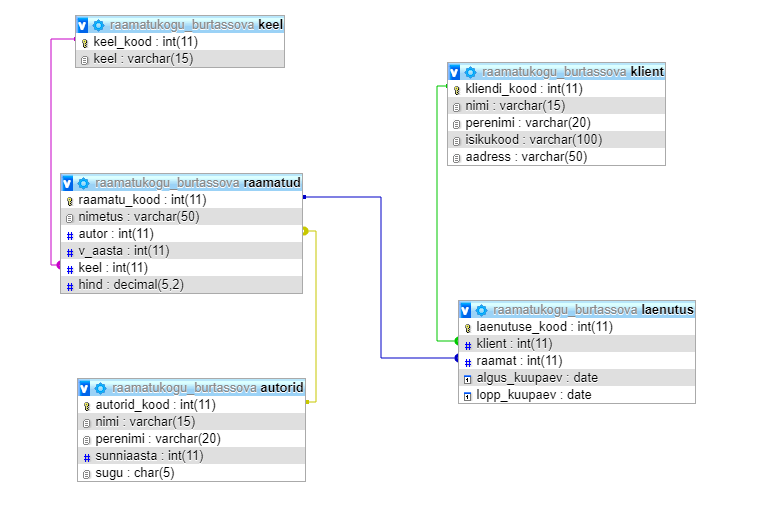Toggle raamatud table column visibility arrow
This screenshot has height=506, width=766.
68,183
